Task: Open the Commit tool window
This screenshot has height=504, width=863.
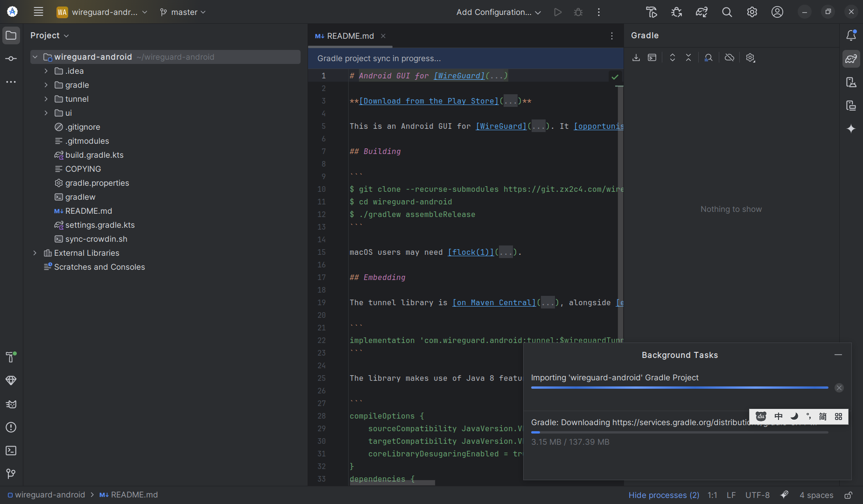Action: coord(11,58)
